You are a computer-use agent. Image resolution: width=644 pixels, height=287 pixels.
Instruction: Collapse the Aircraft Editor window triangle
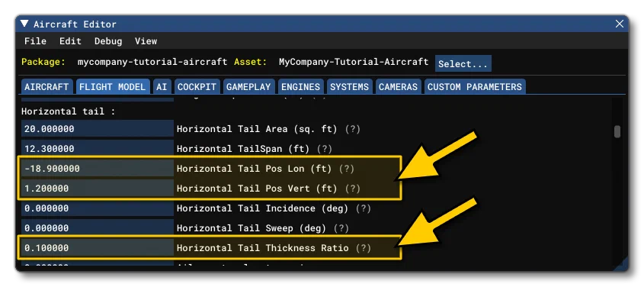point(24,24)
